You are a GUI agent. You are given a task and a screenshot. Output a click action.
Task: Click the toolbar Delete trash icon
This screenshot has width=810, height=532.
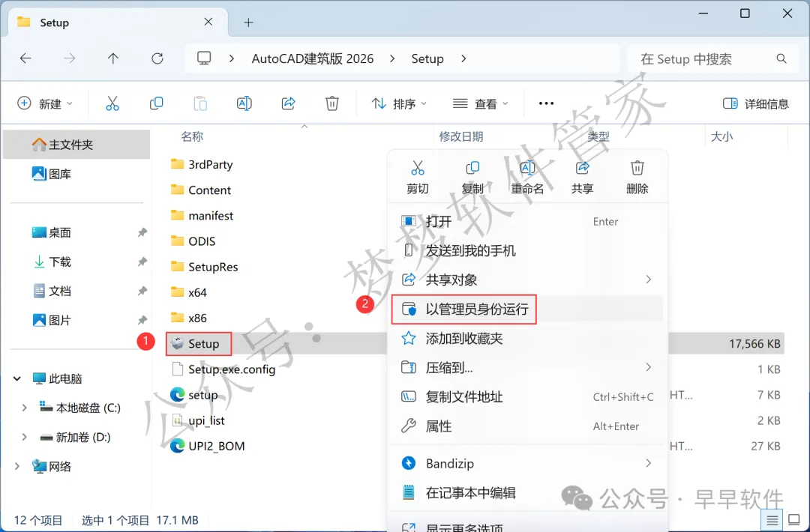point(332,103)
